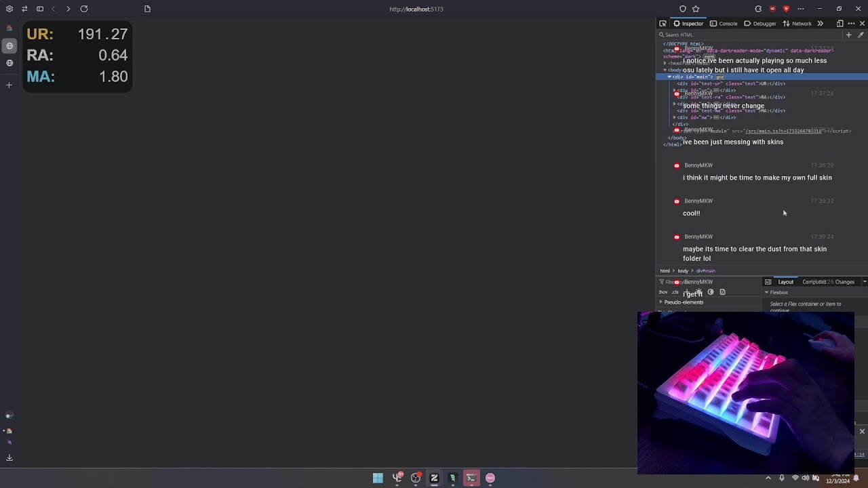Viewport: 868px width, 488px height.
Task: Bookmark this page with the star
Action: click(x=696, y=9)
